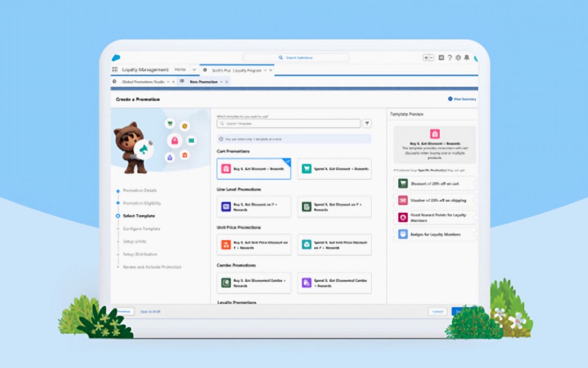Go to the Promotion Details step
This screenshot has width=588, height=368.
(x=140, y=190)
